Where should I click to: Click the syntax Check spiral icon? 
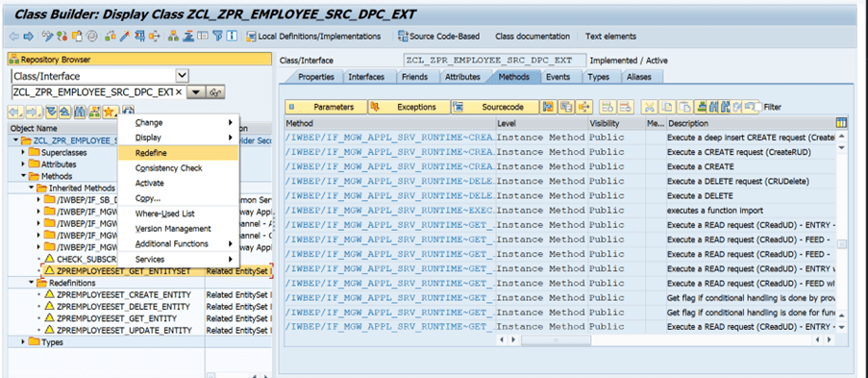click(x=92, y=37)
